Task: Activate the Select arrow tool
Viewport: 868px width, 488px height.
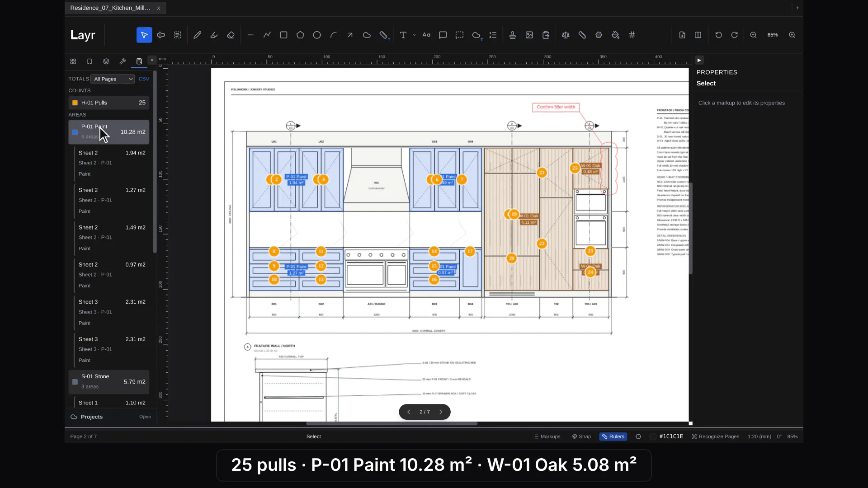Action: pos(144,35)
